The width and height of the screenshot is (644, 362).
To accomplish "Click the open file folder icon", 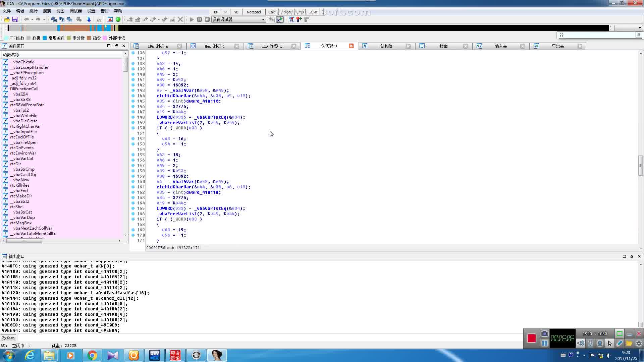I will point(7,19).
